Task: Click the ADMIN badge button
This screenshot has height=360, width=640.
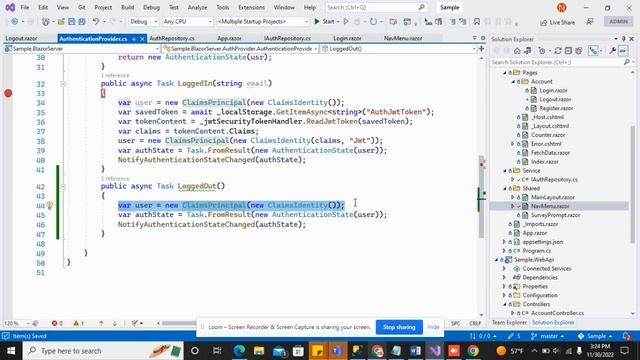Action: [618, 22]
